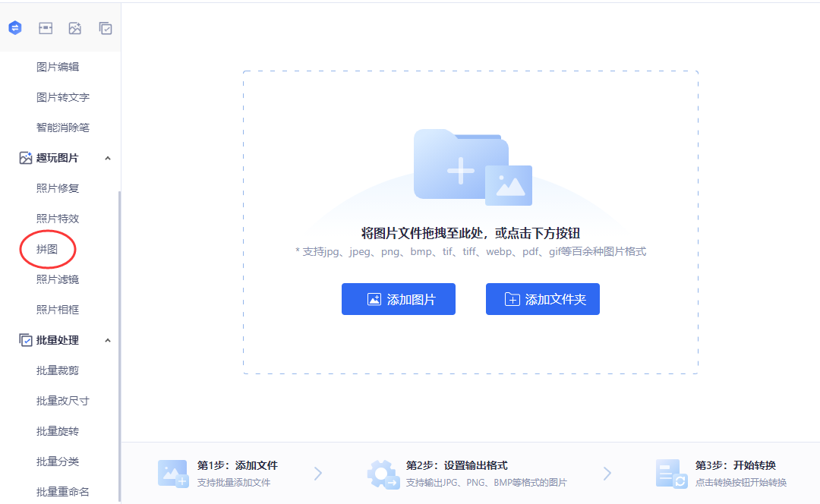Screen dimensions: 820x504
Task: Open 批量旋转 tool
Action: pyautogui.click(x=58, y=431)
